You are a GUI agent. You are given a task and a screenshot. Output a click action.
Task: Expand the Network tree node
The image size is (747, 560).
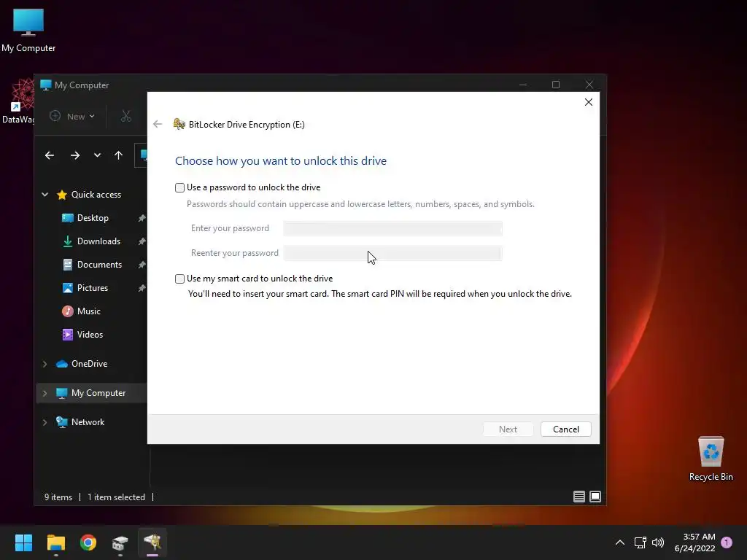tap(44, 422)
